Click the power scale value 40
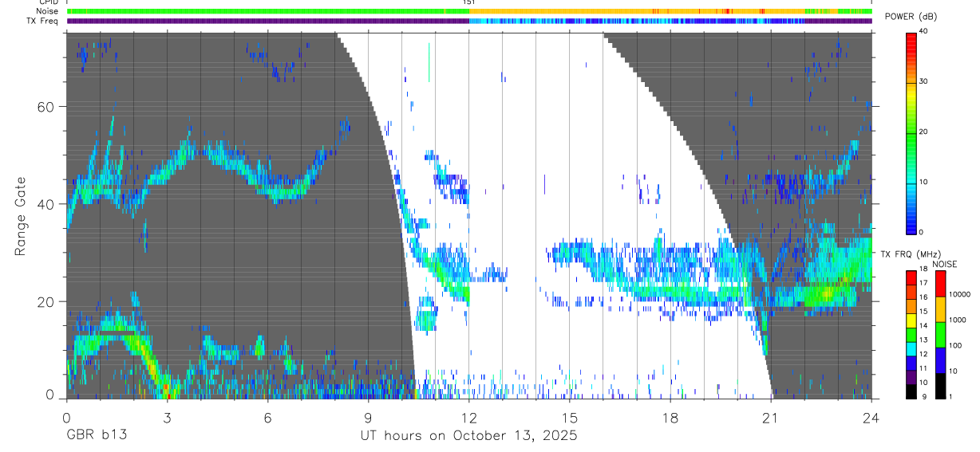Viewport: 980px width, 452px height. 924,32
